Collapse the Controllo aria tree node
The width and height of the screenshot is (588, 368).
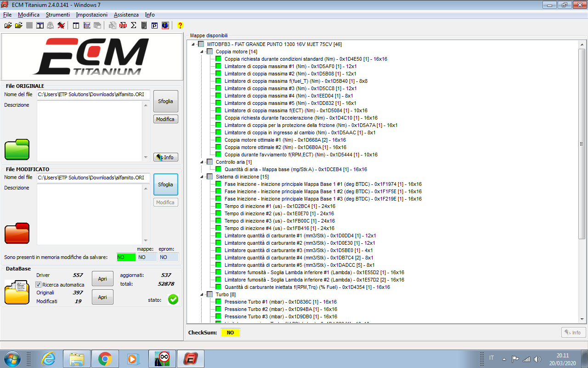point(202,162)
